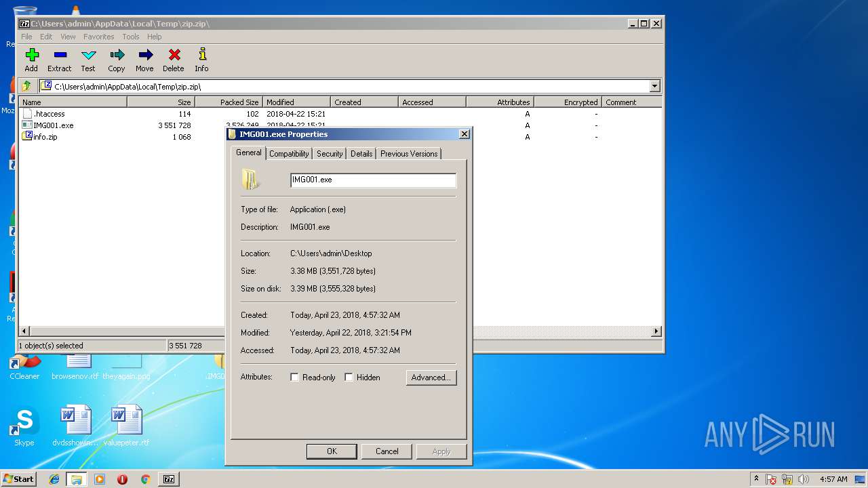868x488 pixels.
Task: Launch media player from taskbar
Action: (x=100, y=479)
